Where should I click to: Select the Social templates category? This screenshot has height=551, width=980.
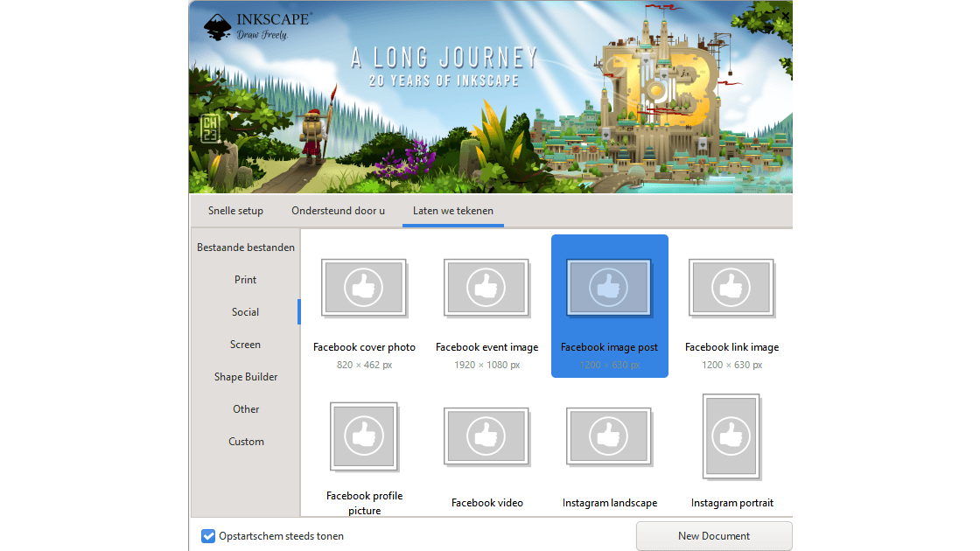pos(246,312)
